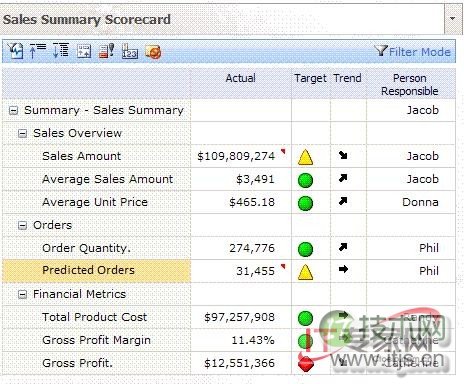The width and height of the screenshot is (464, 384).
Task: Click the red diamond indicator for Gross Profit
Action: click(x=306, y=364)
